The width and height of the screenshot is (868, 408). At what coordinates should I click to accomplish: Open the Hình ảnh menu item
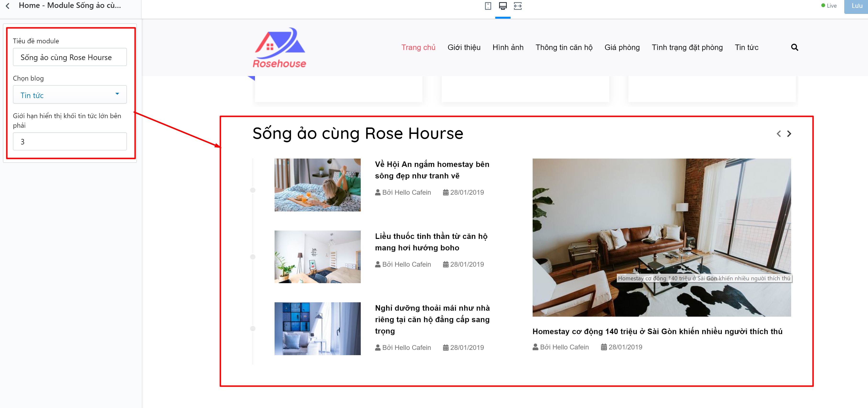click(x=508, y=47)
